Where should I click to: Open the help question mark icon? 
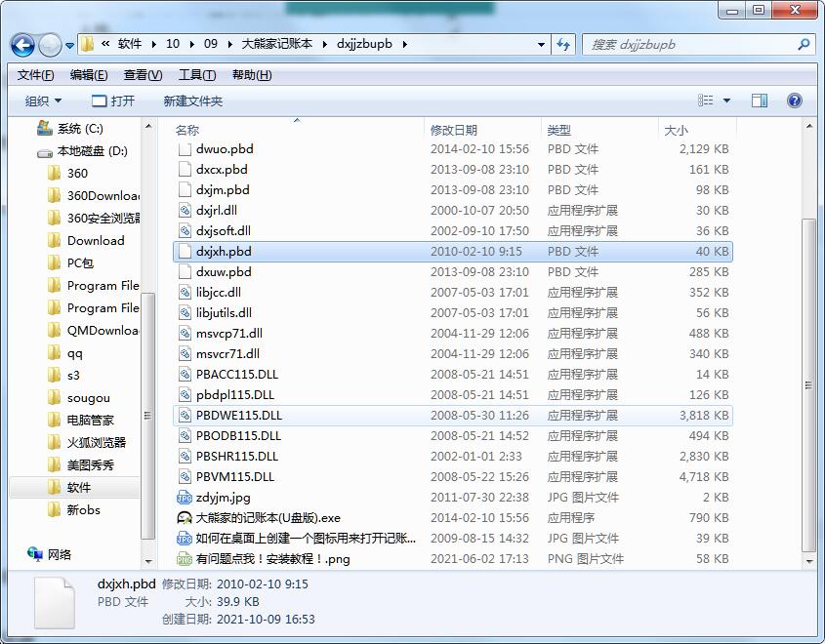click(x=795, y=101)
